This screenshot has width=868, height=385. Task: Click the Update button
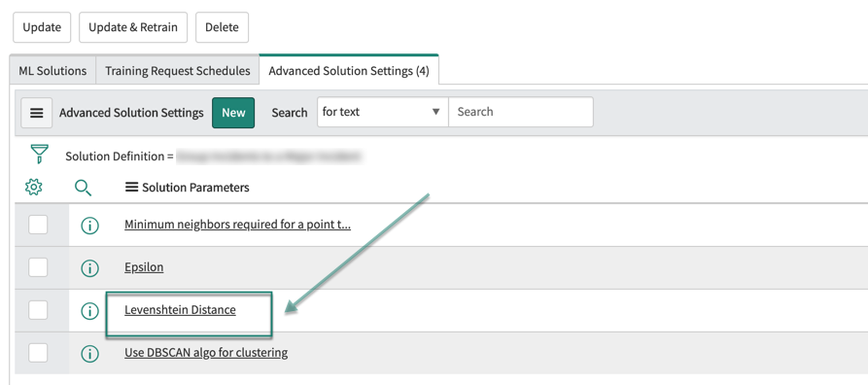point(42,27)
